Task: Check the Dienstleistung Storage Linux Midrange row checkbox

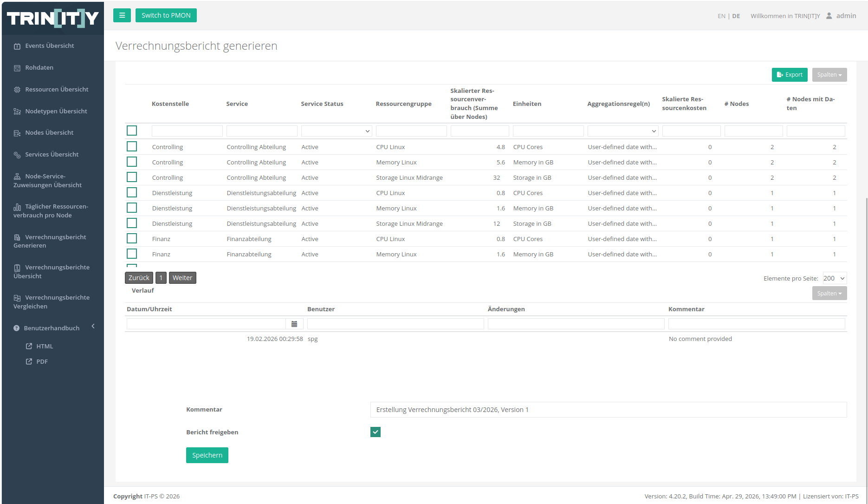Action: [x=132, y=223]
